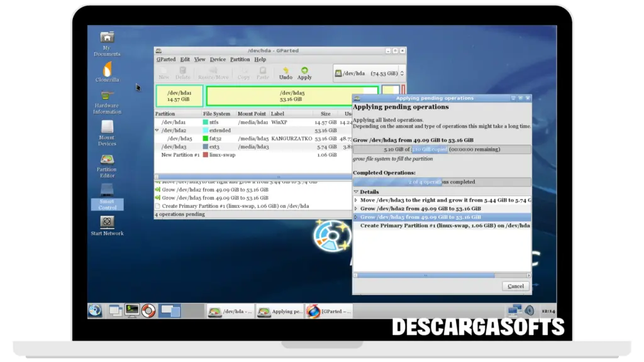
Task: Collapse the /dev/hda2 extended partition row
Action: (x=157, y=130)
